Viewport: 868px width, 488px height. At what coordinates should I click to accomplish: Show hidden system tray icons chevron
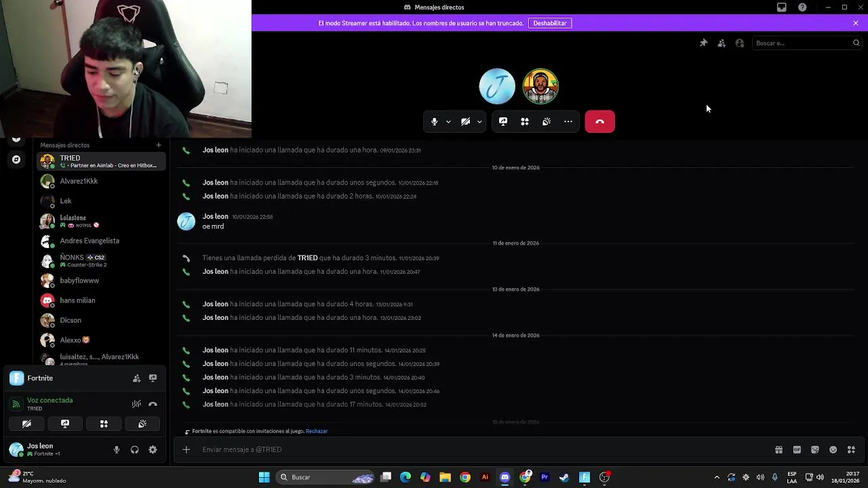[717, 477]
